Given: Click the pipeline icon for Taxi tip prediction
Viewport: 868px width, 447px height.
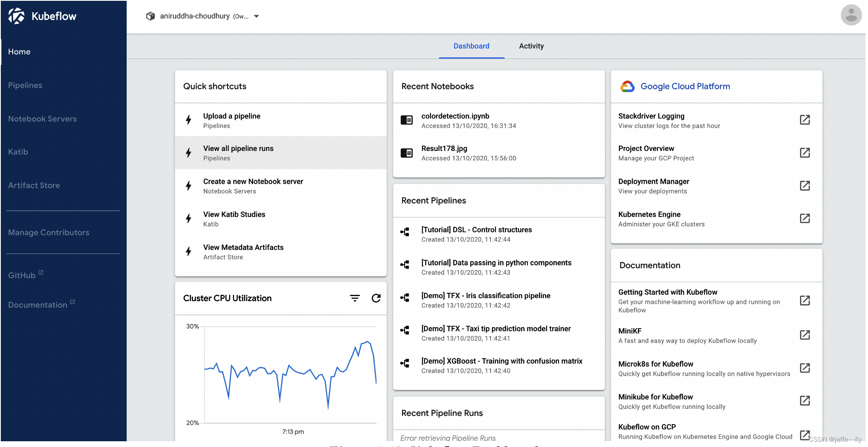Looking at the screenshot, I should pos(405,330).
